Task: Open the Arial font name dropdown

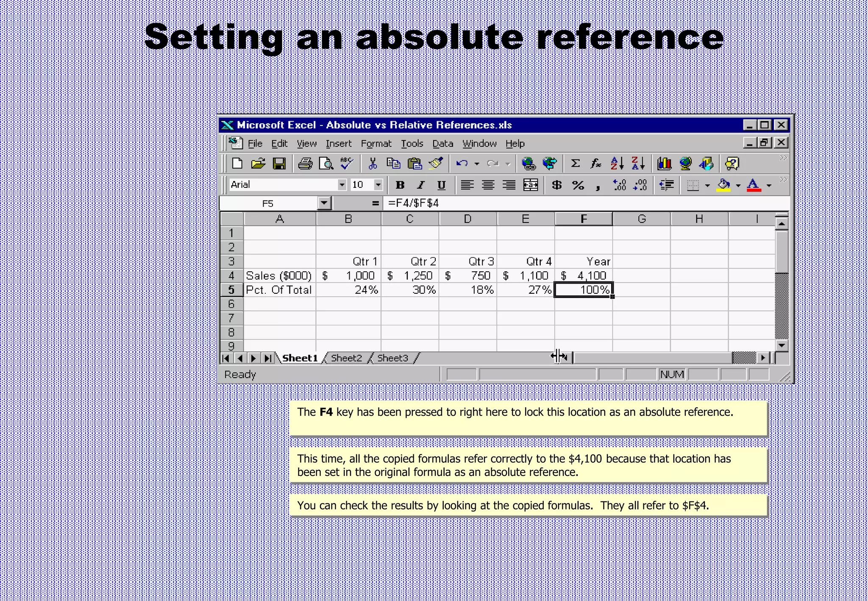Action: pos(342,185)
